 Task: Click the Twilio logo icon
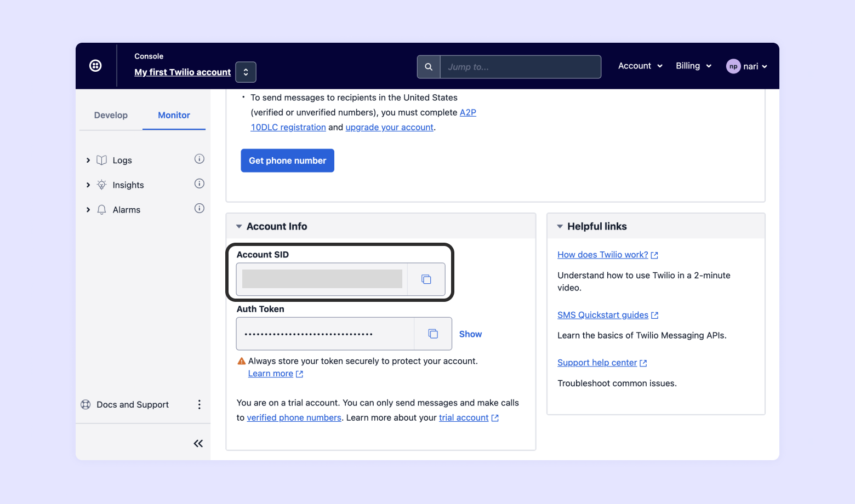pos(95,66)
